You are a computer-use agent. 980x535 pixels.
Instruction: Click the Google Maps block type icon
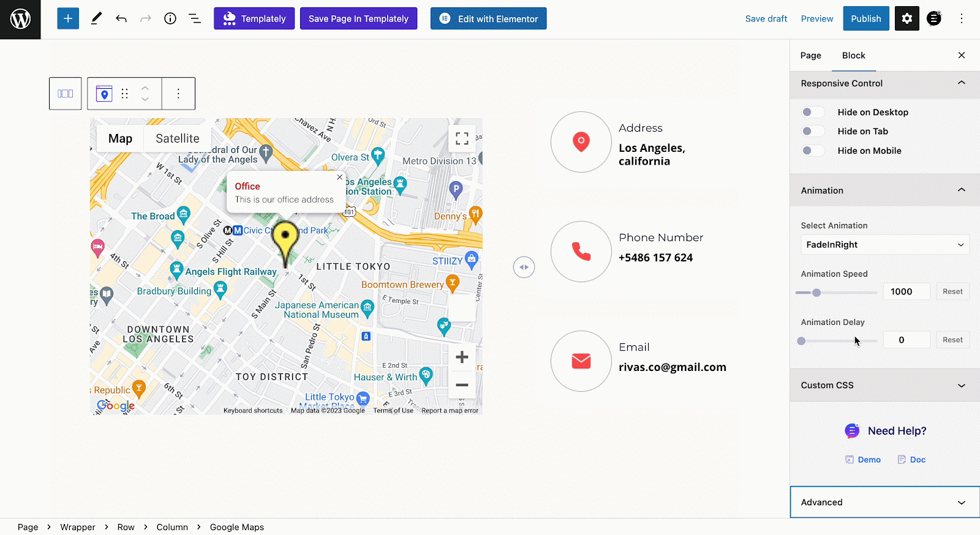(104, 94)
